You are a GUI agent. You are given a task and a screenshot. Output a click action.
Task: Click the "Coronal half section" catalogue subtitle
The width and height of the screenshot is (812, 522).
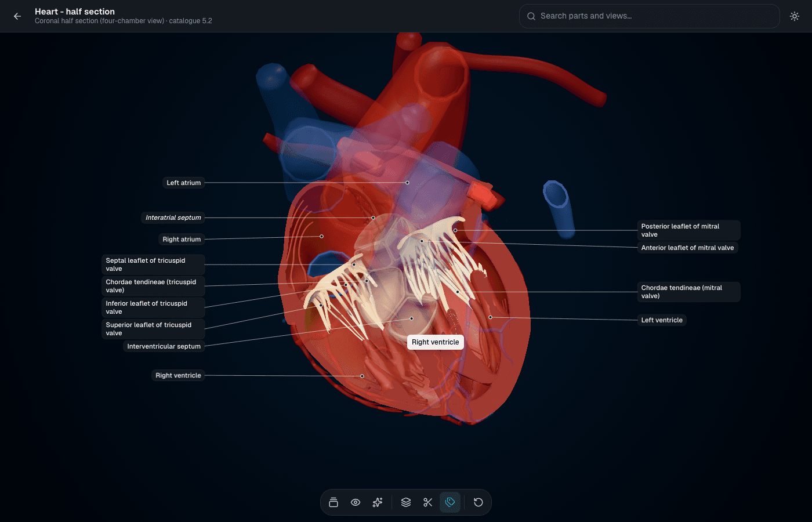(x=124, y=21)
